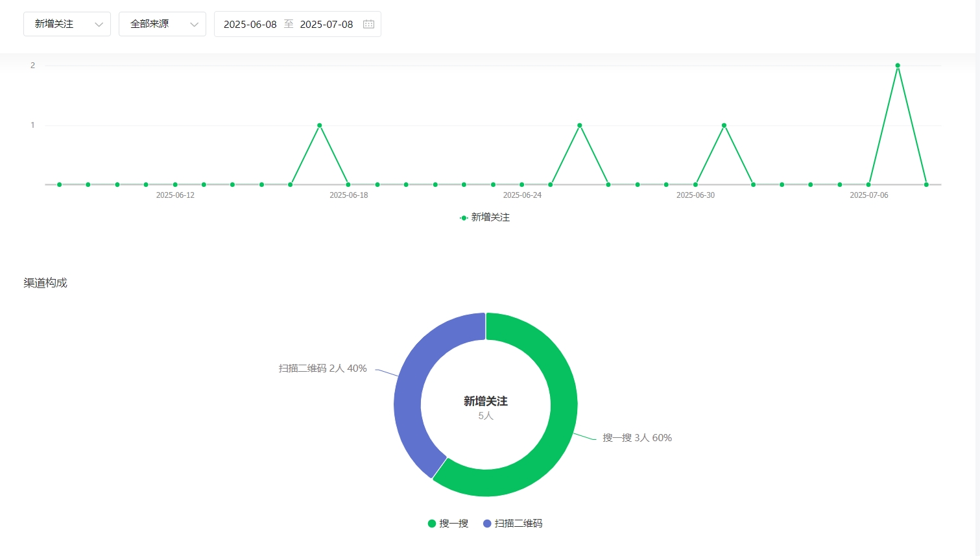Click the end date 2025-07-08 field
Viewport: 980px width, 556px height.
coord(326,24)
